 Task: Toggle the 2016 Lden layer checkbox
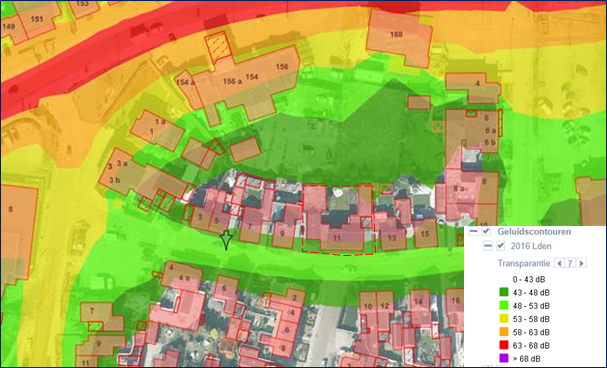[x=501, y=246]
